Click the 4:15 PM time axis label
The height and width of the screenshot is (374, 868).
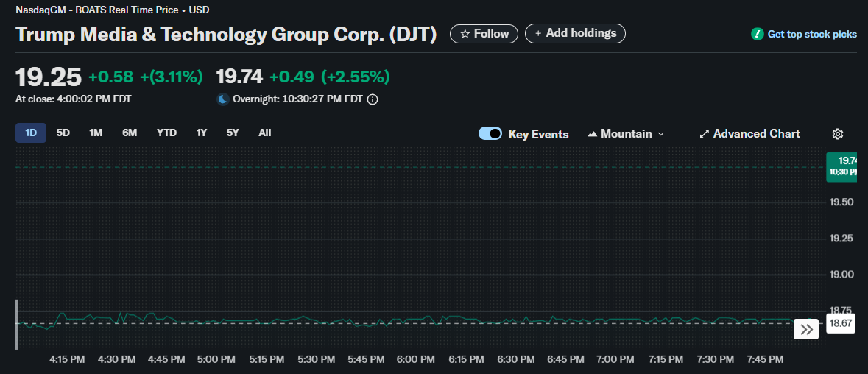pos(67,359)
